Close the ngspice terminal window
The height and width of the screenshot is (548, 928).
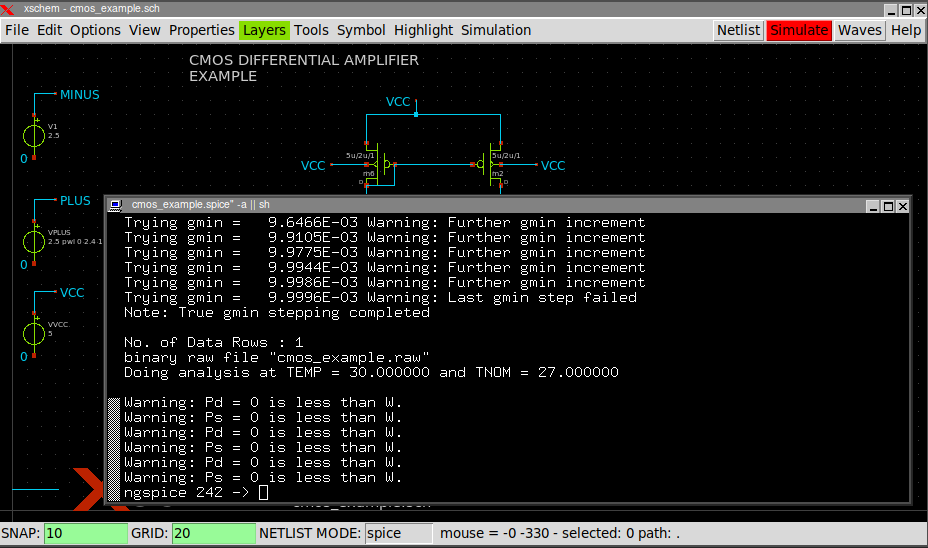click(903, 205)
